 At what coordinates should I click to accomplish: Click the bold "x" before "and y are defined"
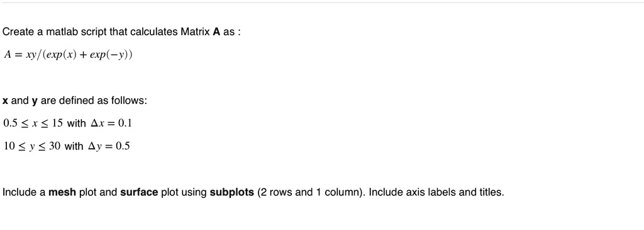coord(5,101)
